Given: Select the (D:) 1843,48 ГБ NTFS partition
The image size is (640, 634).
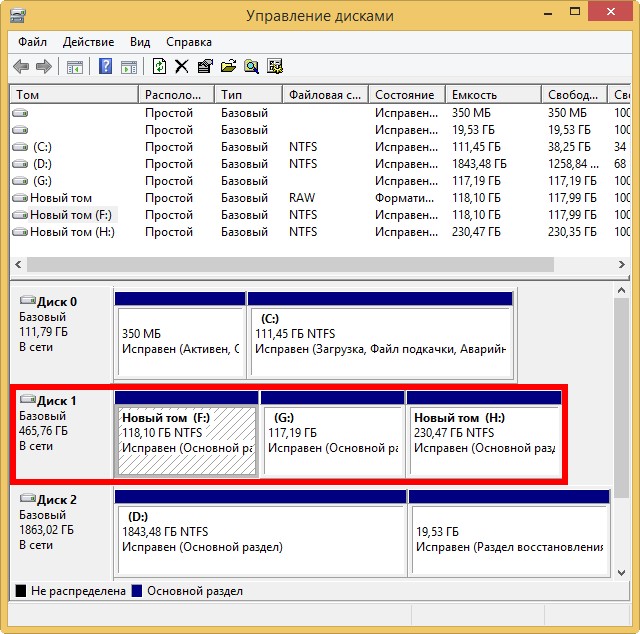Looking at the screenshot, I should click(x=260, y=533).
